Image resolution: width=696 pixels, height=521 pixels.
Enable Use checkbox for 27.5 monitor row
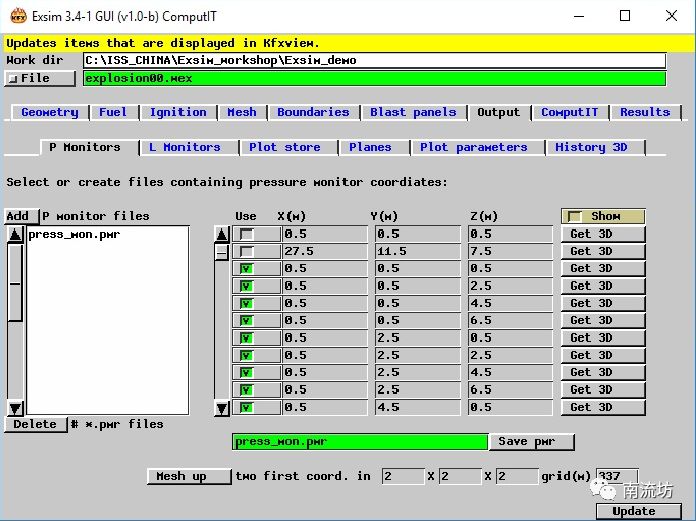click(246, 251)
